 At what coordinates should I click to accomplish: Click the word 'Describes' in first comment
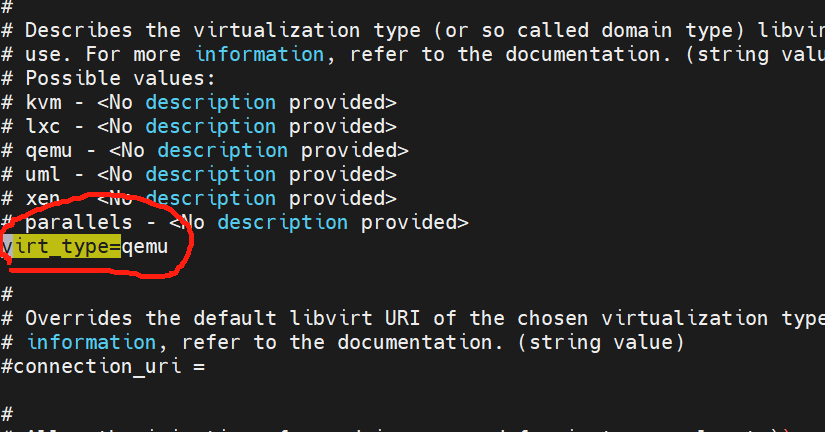click(79, 30)
